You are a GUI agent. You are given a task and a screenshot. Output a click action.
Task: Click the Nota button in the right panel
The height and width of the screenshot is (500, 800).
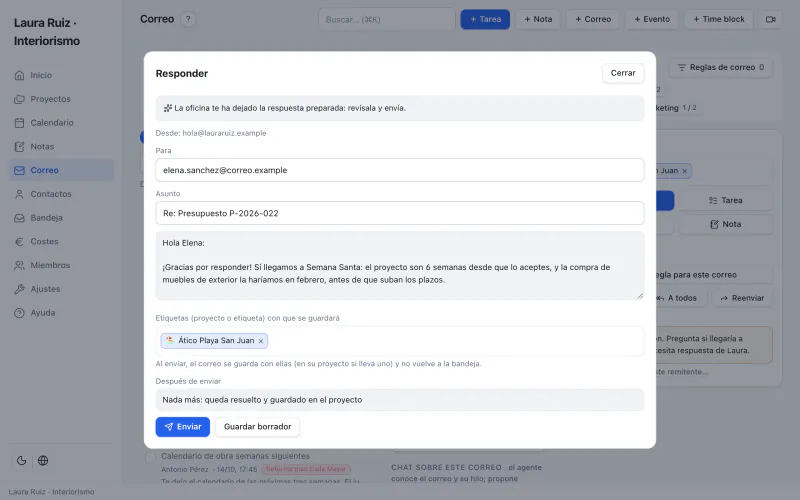click(x=726, y=224)
